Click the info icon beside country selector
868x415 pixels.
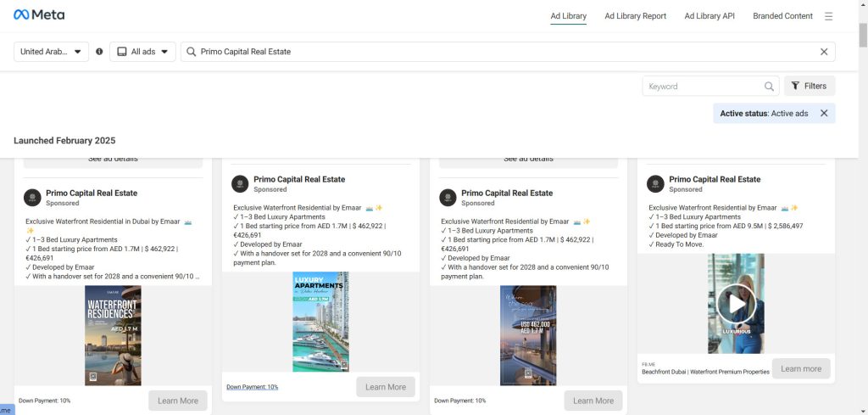(99, 52)
